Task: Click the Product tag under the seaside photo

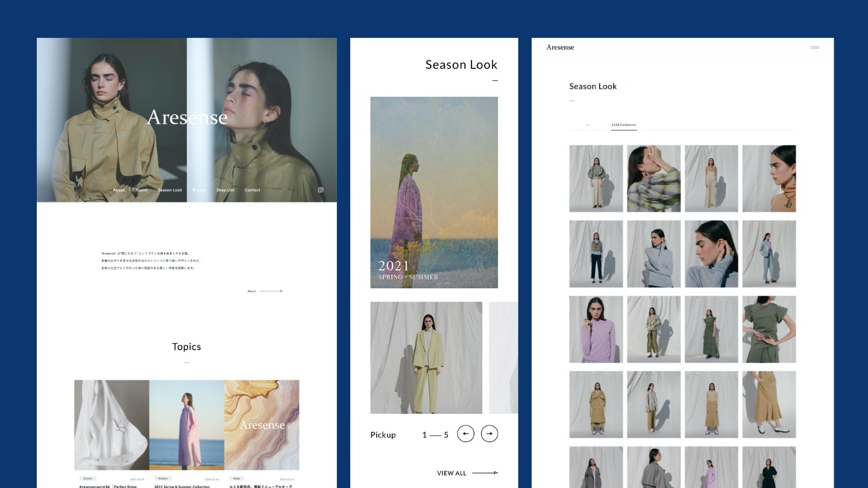Action: [163, 478]
